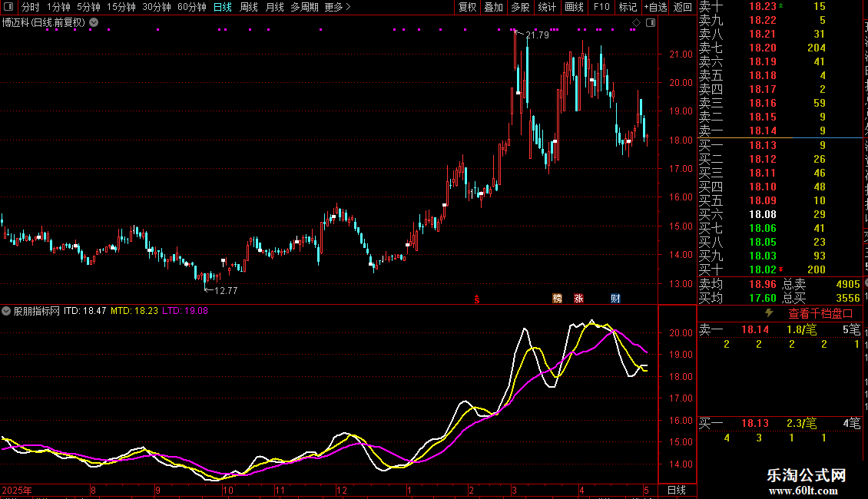This screenshot has height=499, width=868.
Task: Click the red S marker on chart
Action: coord(476,299)
